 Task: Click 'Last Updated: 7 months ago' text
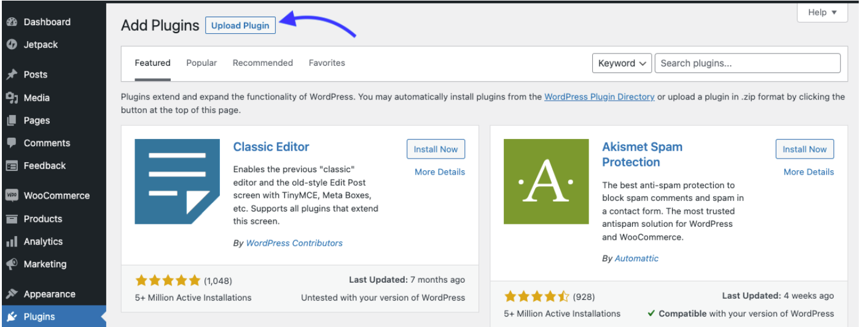pyautogui.click(x=407, y=280)
